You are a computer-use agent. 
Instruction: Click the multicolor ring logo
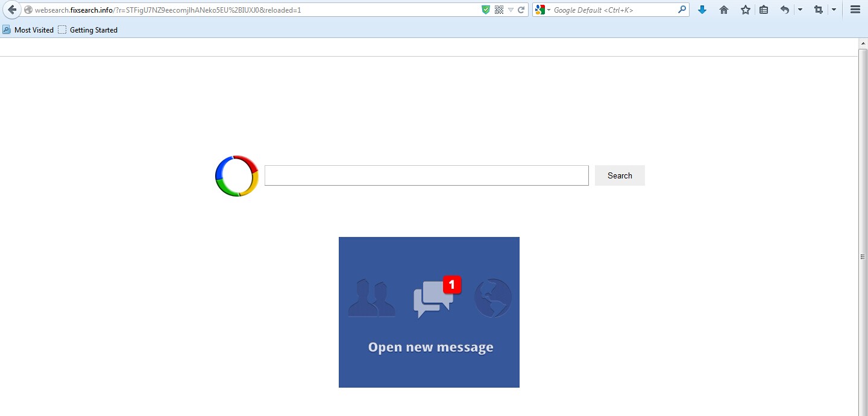pos(237,176)
